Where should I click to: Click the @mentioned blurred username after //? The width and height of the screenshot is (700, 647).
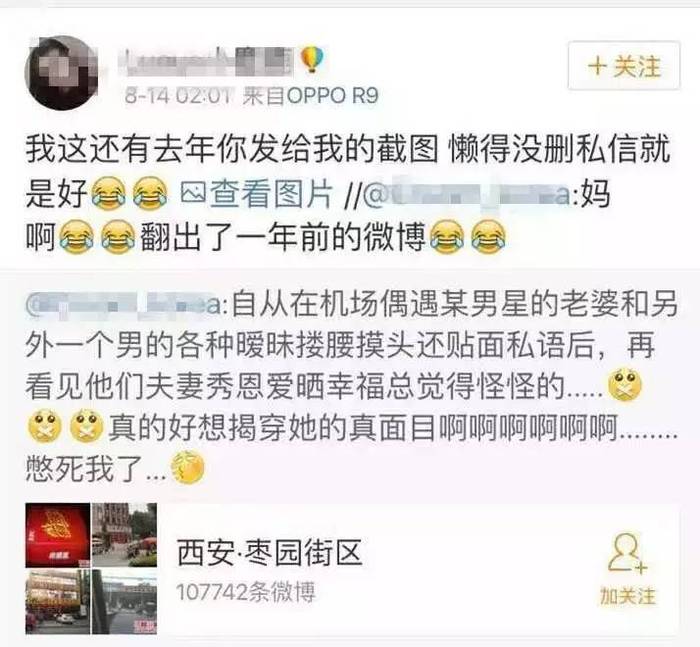coord(468,194)
